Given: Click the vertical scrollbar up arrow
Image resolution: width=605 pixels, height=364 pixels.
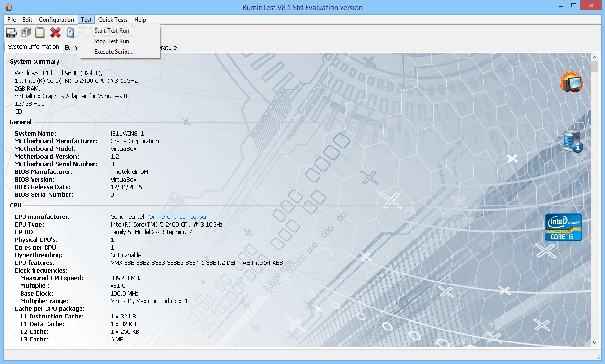Looking at the screenshot, I should (x=594, y=57).
